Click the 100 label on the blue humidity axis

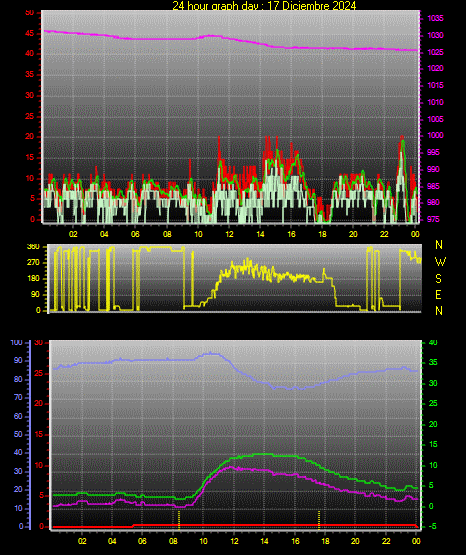tap(16, 343)
